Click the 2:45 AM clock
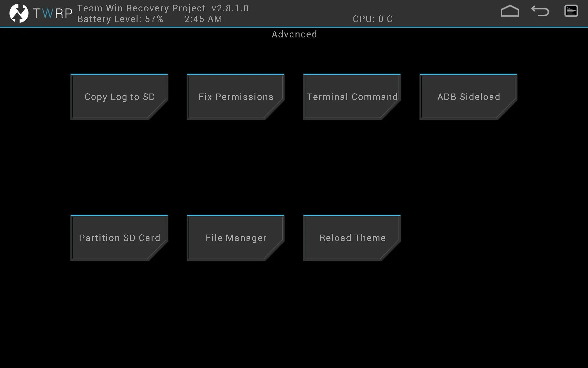 pos(203,19)
